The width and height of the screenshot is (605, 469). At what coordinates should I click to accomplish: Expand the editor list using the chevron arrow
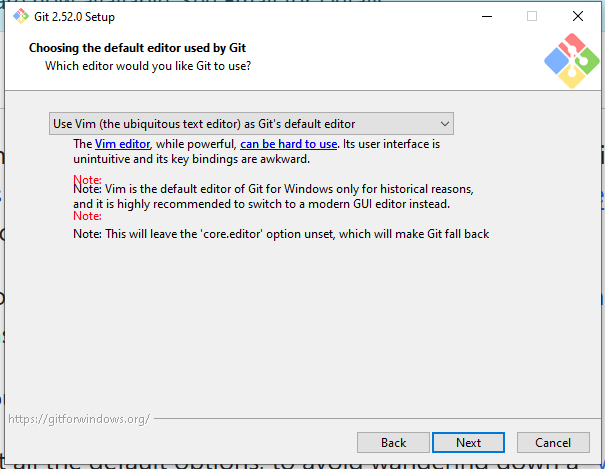click(x=444, y=124)
